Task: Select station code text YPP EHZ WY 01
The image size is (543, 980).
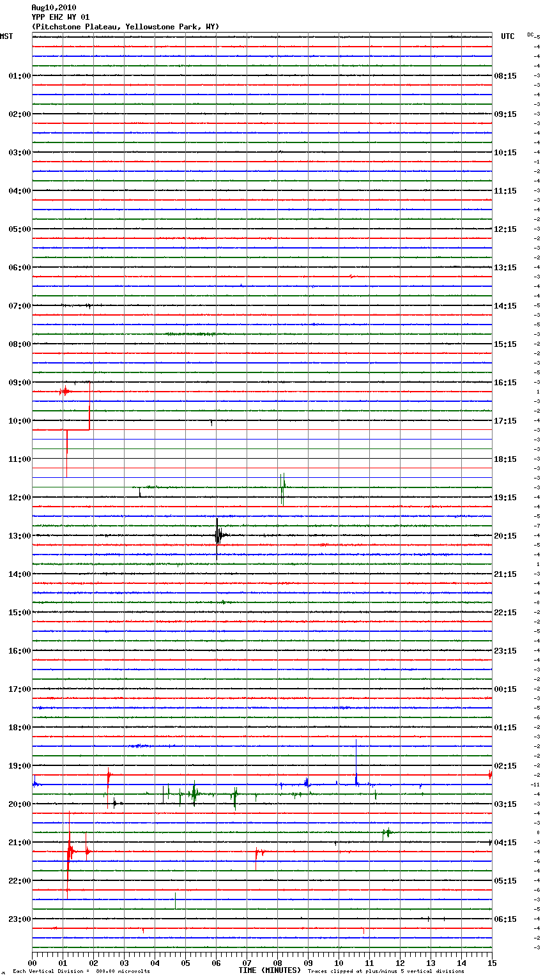Action: click(x=61, y=17)
